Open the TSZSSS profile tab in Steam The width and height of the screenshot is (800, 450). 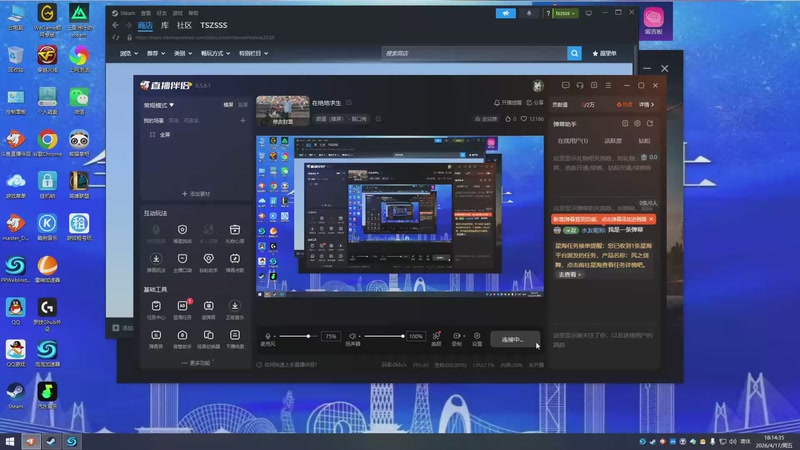coord(214,25)
